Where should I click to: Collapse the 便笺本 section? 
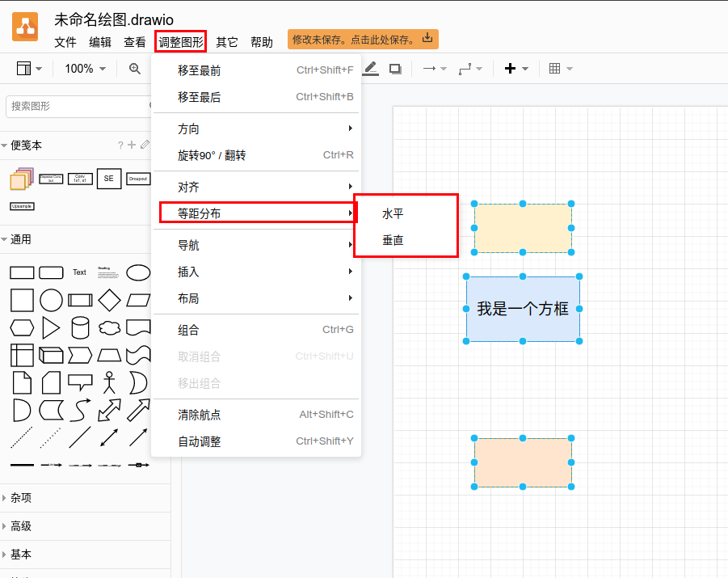click(x=21, y=146)
